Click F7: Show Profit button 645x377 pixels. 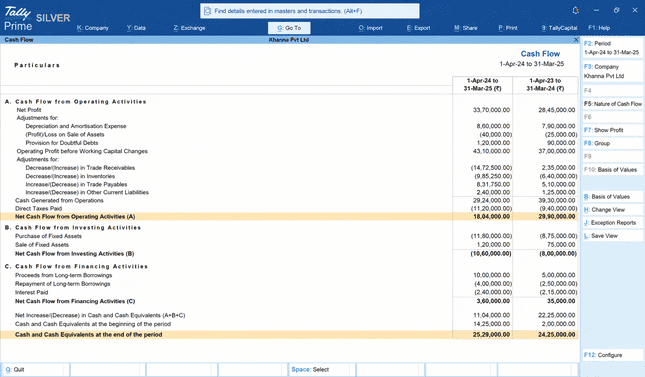point(613,130)
